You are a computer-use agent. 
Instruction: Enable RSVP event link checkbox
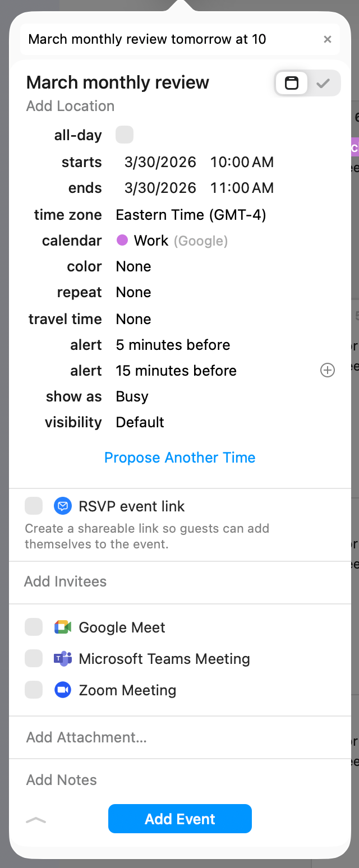pyautogui.click(x=34, y=506)
